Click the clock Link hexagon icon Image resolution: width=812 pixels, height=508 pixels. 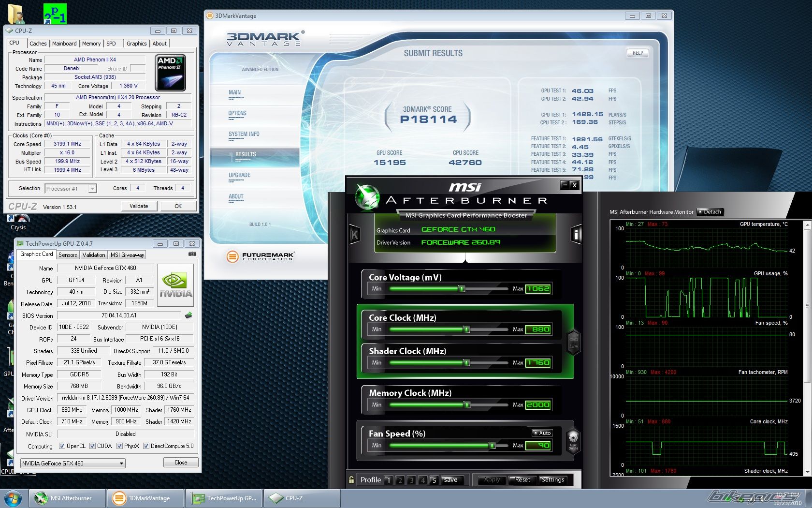coord(573,342)
